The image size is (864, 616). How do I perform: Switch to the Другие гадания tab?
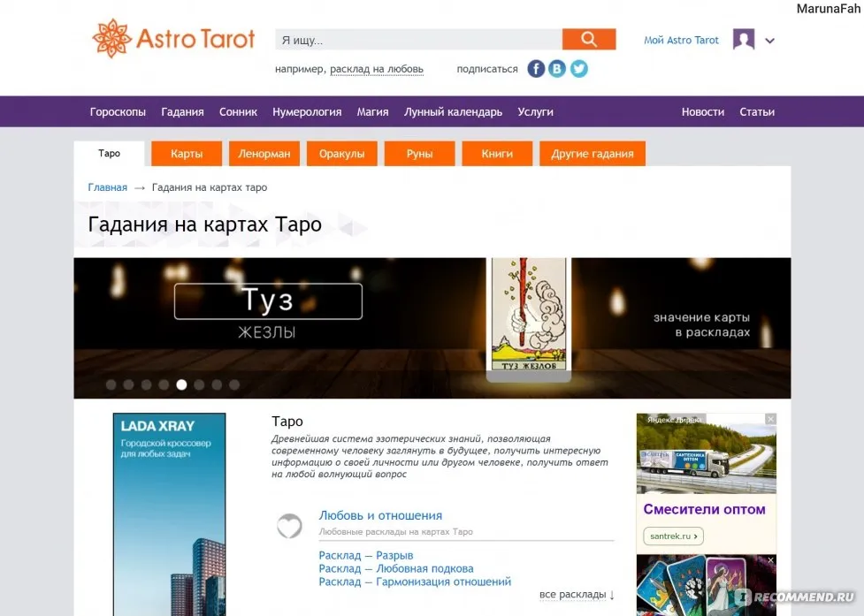(x=593, y=154)
